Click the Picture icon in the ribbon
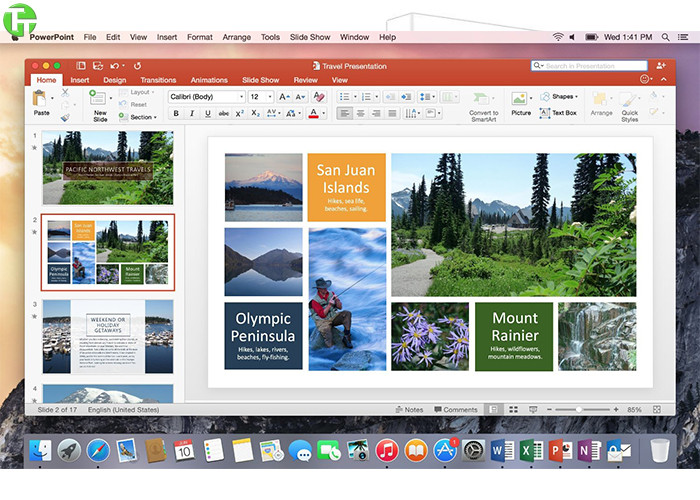Image resolution: width=700 pixels, height=500 pixels. pyautogui.click(x=520, y=101)
